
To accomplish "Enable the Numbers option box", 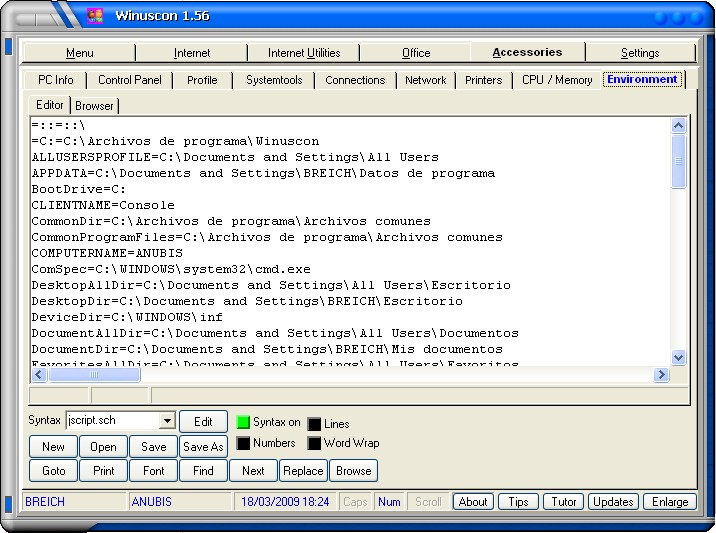I will [243, 443].
